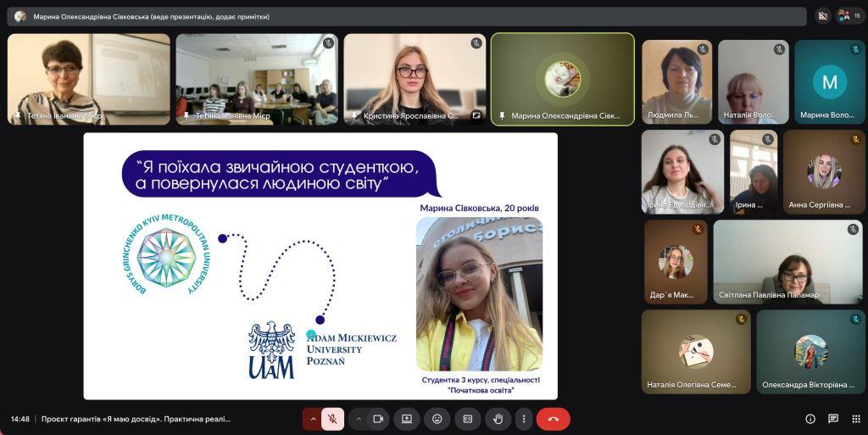Click the presenter name banner at top
The width and height of the screenshot is (868, 435).
point(407,16)
